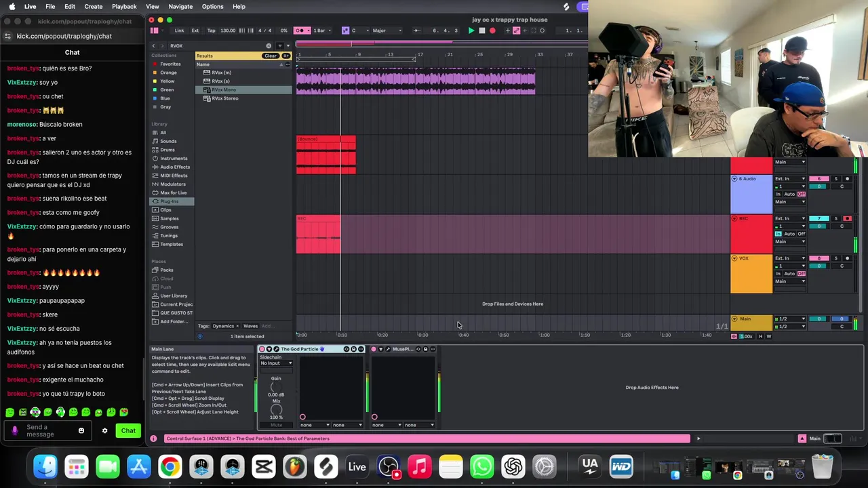Screen dimensions: 868x488
Task: Open Sounds in the Library
Action: (x=168, y=141)
